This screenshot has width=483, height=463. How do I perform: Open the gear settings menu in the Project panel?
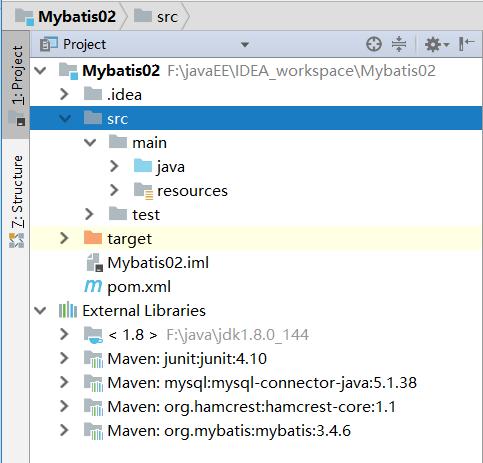[x=437, y=44]
